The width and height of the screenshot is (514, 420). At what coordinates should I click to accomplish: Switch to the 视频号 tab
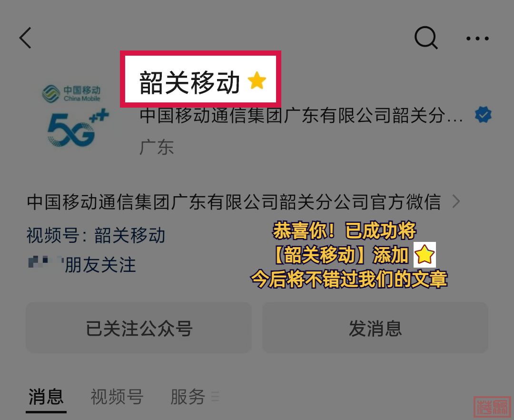(x=117, y=397)
